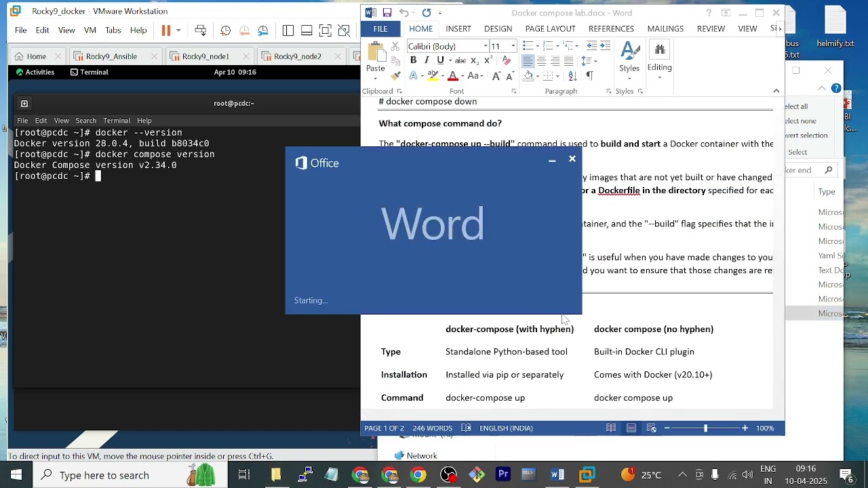The height and width of the screenshot is (488, 868).
Task: Grow font size with larger A icon
Action: (x=496, y=76)
